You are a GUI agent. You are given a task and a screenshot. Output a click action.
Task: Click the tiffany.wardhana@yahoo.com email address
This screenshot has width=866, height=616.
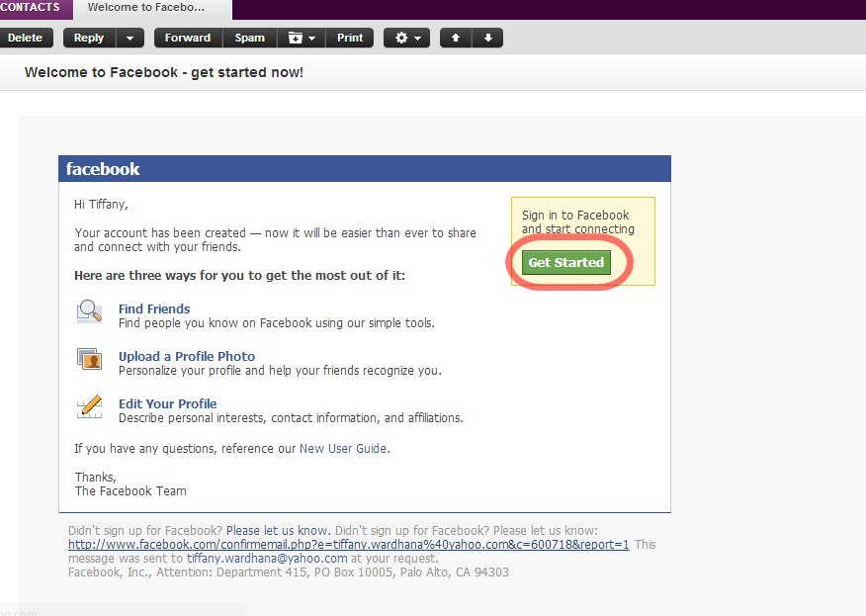coord(267,558)
